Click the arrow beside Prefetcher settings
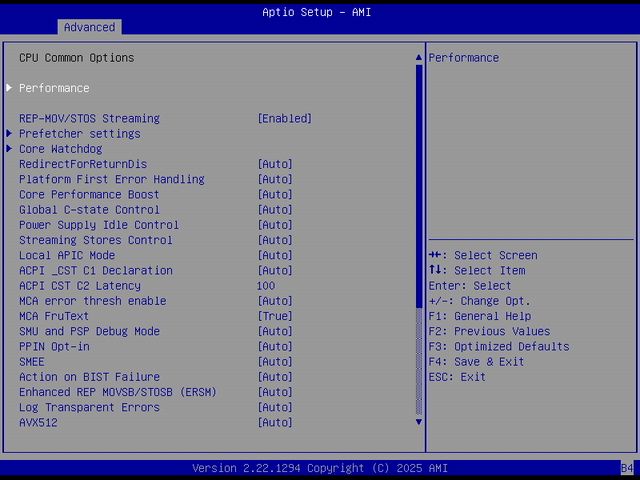 click(9, 133)
